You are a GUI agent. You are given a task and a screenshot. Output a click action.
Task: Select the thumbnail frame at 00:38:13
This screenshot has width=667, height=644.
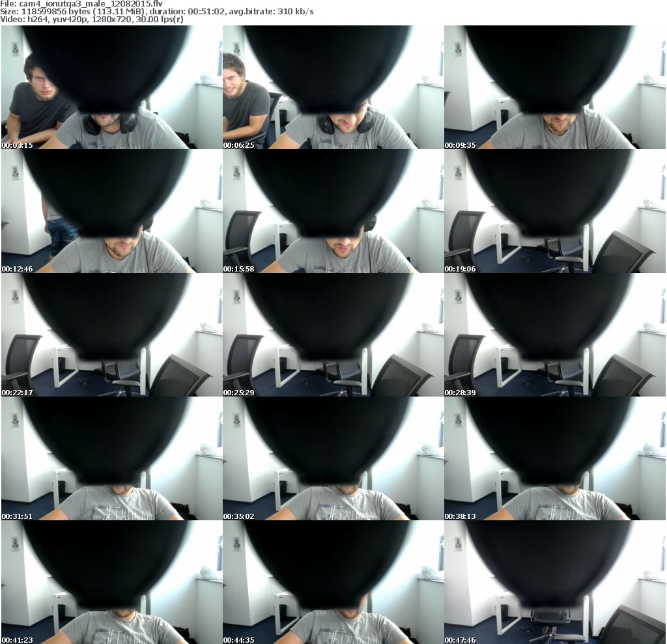(555, 458)
